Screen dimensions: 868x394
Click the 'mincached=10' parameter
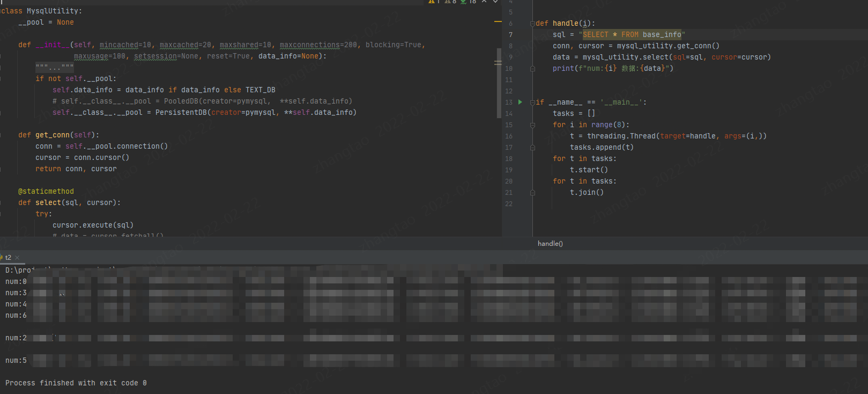[125, 45]
